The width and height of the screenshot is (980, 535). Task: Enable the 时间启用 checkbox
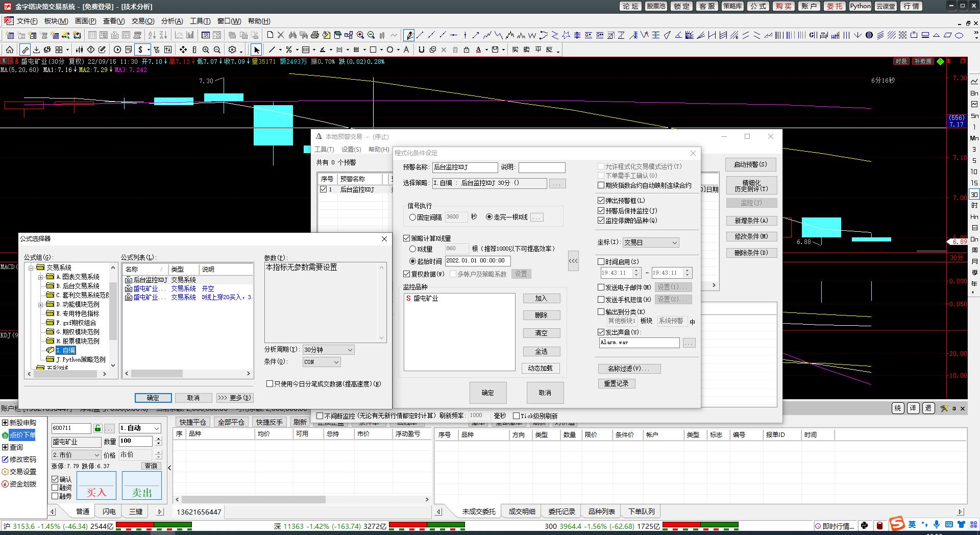coord(601,262)
